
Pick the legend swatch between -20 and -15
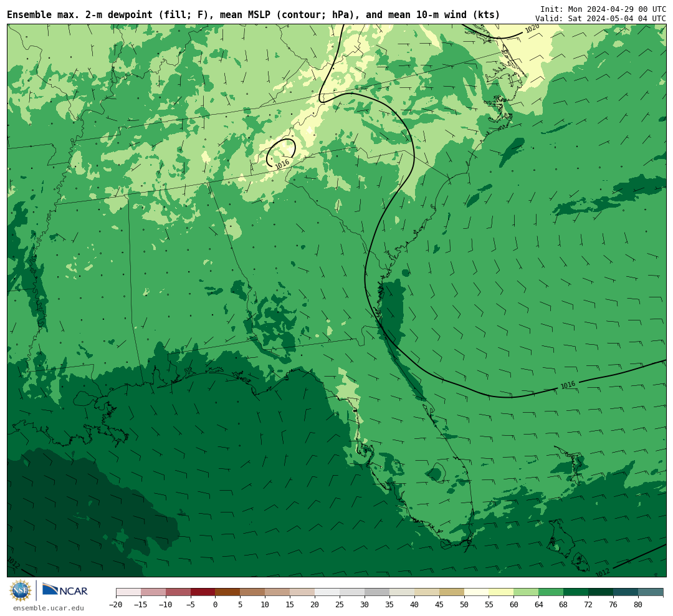[128, 592]
